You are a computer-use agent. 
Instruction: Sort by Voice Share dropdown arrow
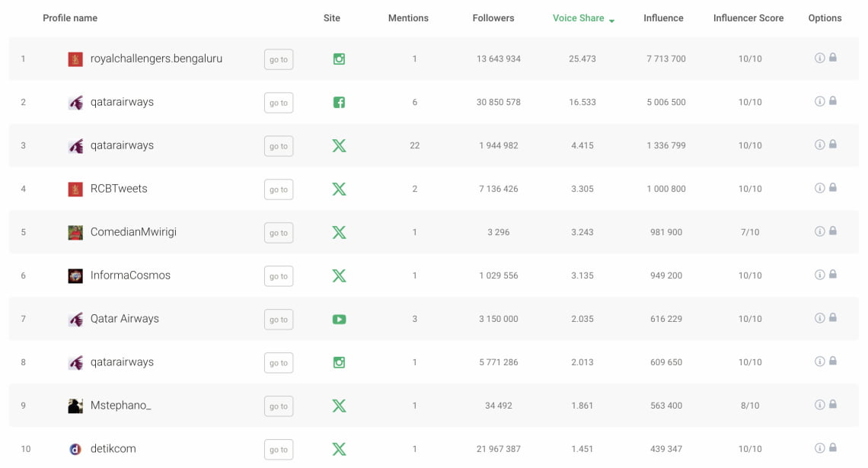point(611,21)
